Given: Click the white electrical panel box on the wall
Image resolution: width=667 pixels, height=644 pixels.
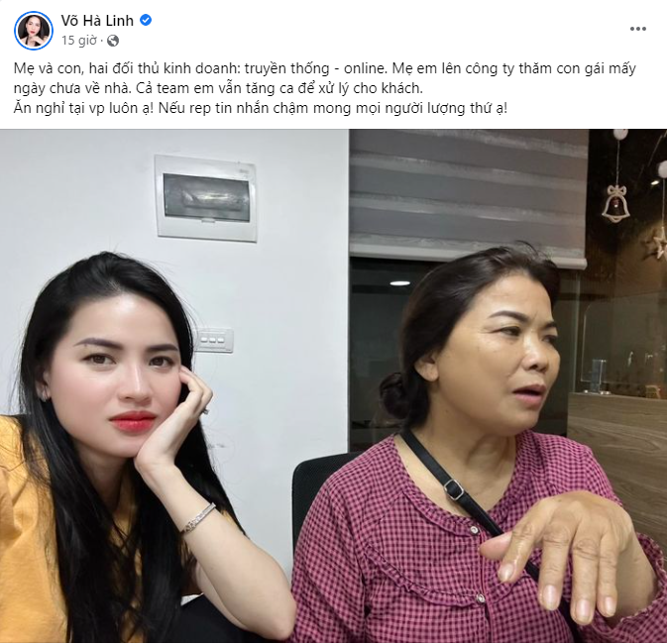Looking at the screenshot, I should point(206,198).
